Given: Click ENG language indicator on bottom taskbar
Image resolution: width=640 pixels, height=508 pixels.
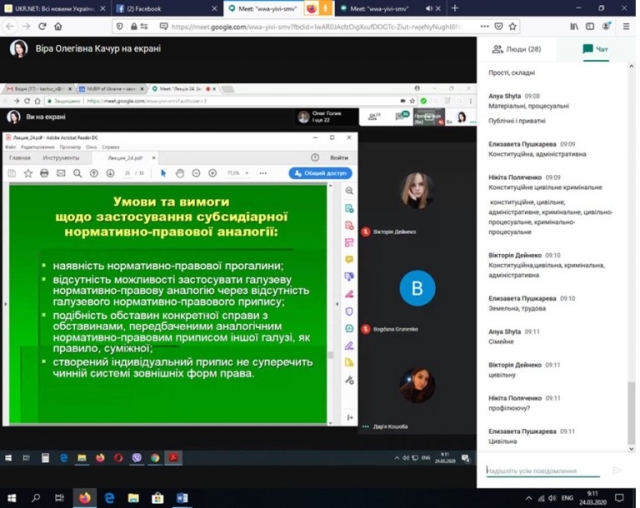Looking at the screenshot, I should [x=567, y=498].
